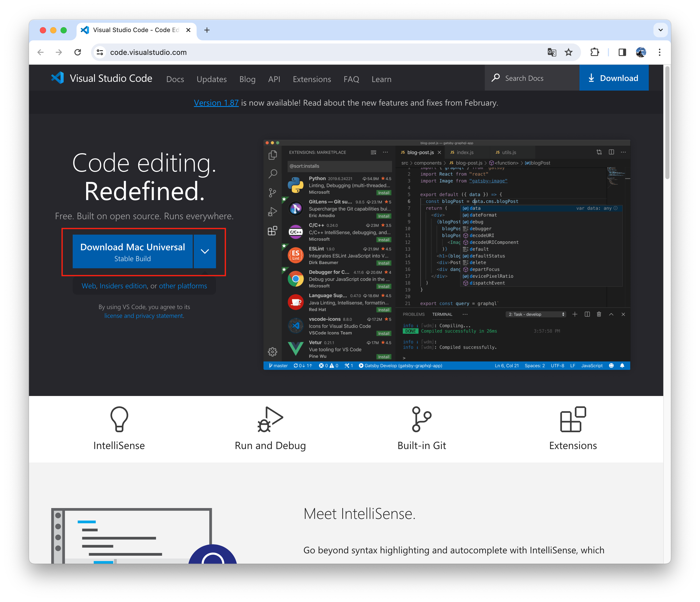Close the Visual Studio Code browser tab
Screen dimensions: 700x602
click(189, 30)
